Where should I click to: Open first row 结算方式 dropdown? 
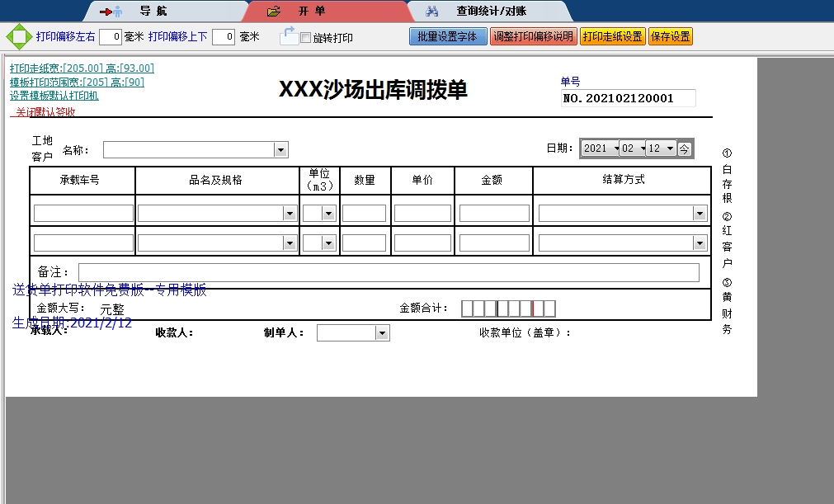700,214
